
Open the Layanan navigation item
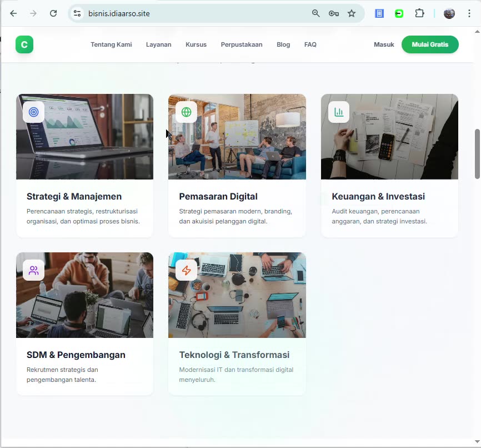(x=159, y=44)
